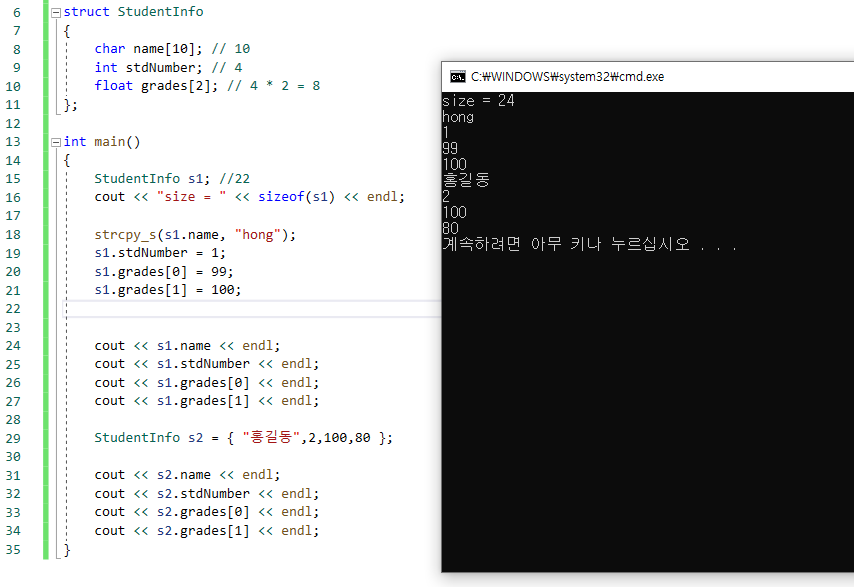The height and width of the screenshot is (587, 854).
Task: Click 's1.grades[0] = 99;' on line 20
Action: point(164,272)
